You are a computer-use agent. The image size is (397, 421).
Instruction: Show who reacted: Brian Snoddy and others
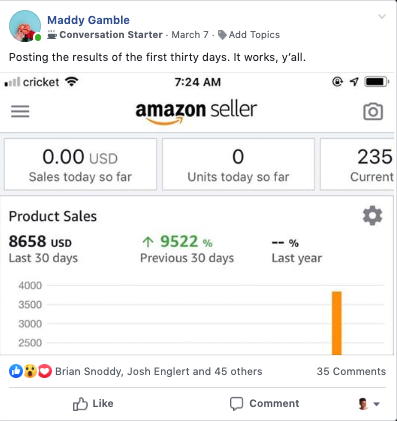coord(159,371)
